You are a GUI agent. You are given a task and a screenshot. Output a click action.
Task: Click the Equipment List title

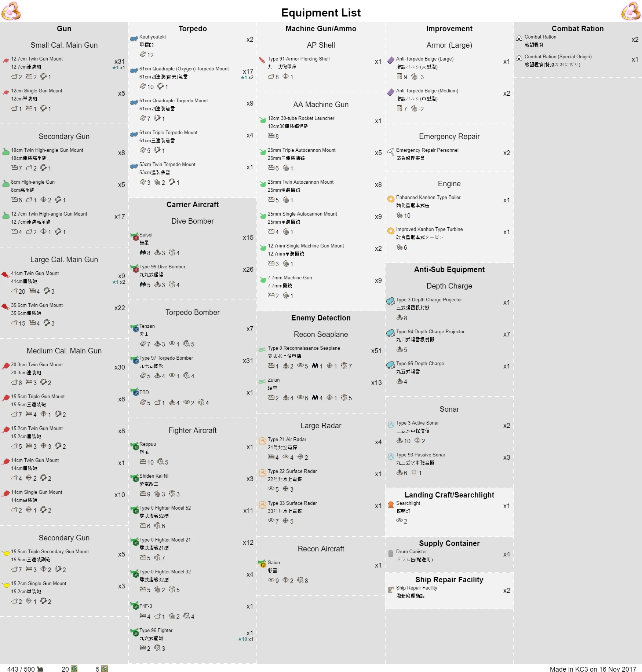coord(321,13)
